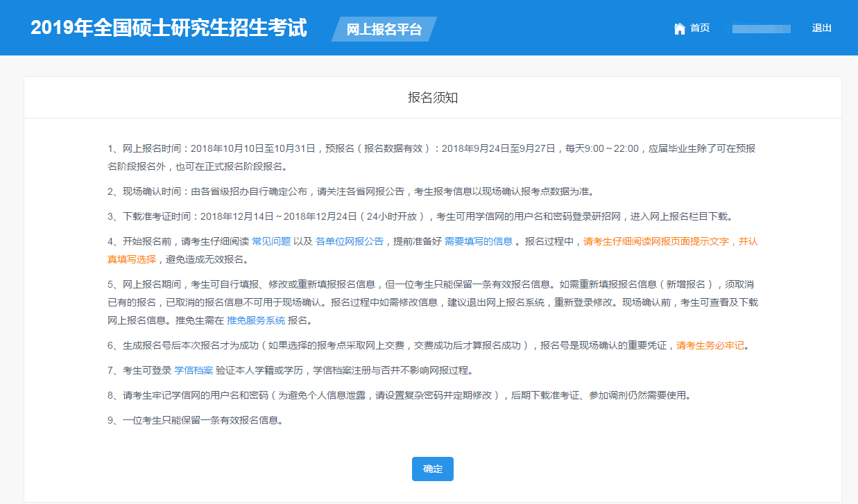This screenshot has width=858, height=504.
Task: Click item 8 about 学信网的用户名和密码
Action: (399, 395)
